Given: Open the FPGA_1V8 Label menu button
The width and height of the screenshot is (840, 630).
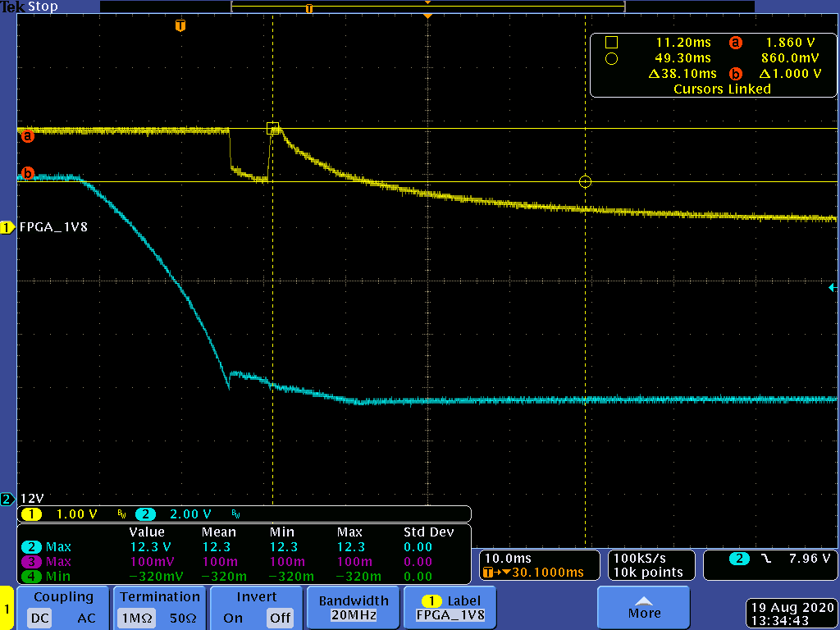Looking at the screenshot, I should [x=450, y=608].
